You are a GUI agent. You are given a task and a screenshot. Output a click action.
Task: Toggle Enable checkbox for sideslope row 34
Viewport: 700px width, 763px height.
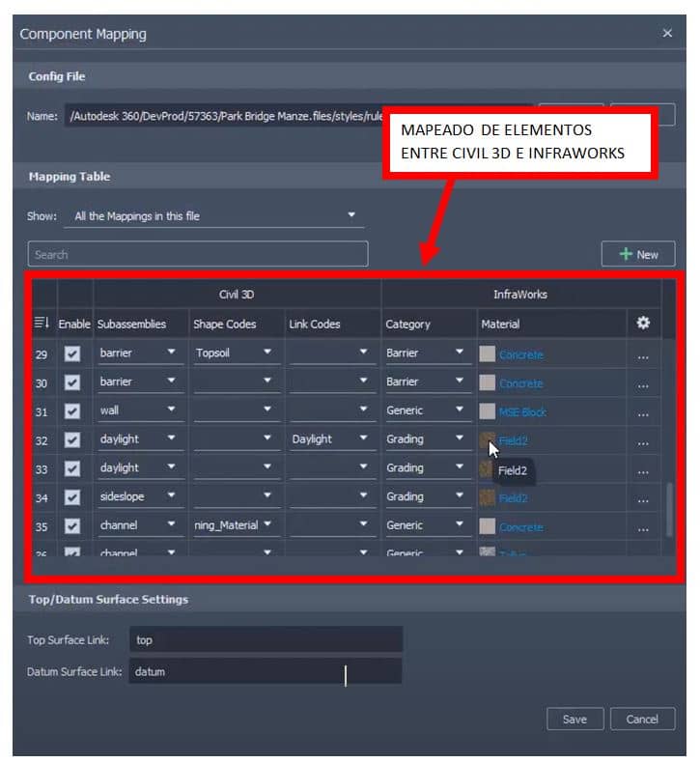tap(72, 497)
